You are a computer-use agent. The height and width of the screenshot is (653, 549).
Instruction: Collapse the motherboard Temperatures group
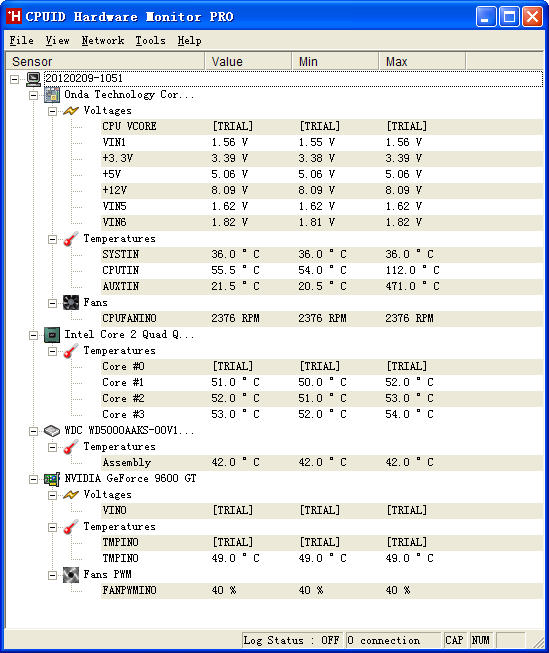click(52, 239)
